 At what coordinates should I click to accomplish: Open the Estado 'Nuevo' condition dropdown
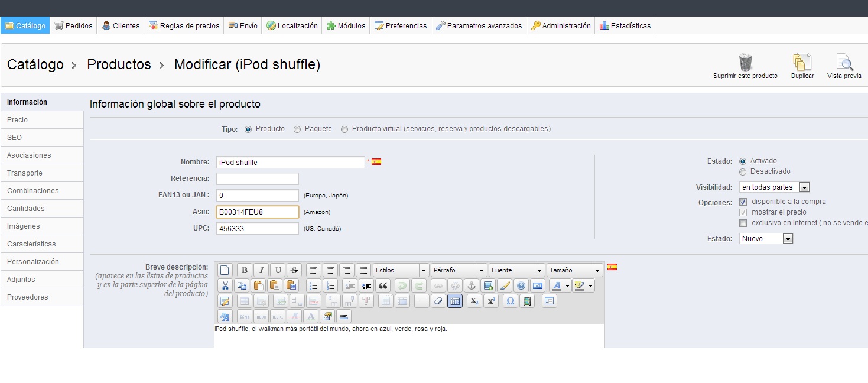(766, 239)
